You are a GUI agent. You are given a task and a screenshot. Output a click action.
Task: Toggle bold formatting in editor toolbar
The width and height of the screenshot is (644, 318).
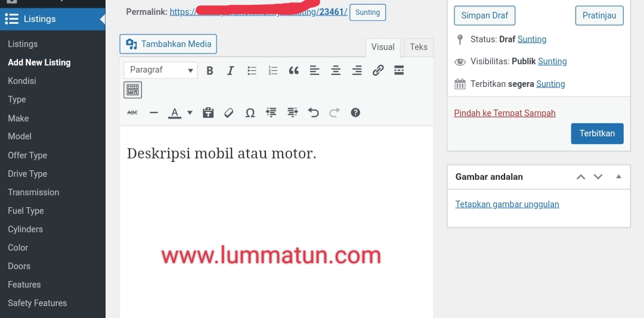point(209,71)
